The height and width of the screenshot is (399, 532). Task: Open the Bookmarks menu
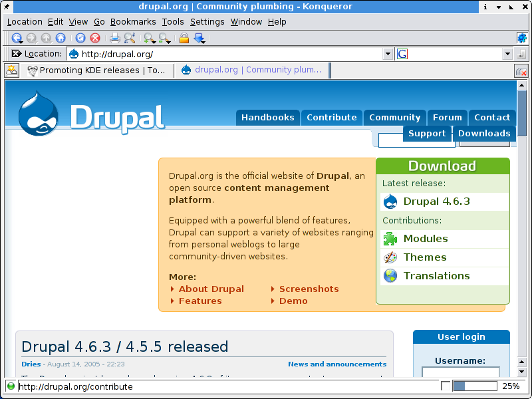click(133, 22)
